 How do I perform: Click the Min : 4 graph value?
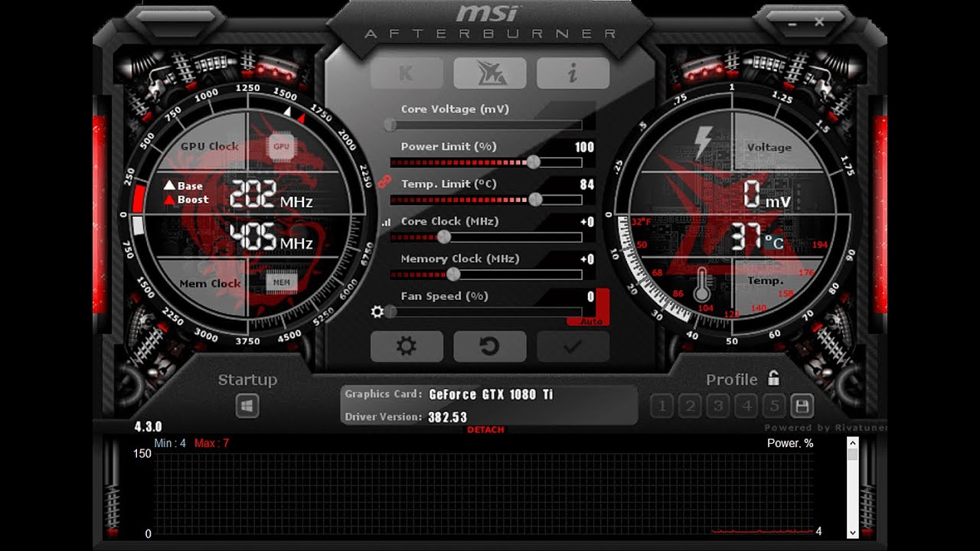(170, 443)
